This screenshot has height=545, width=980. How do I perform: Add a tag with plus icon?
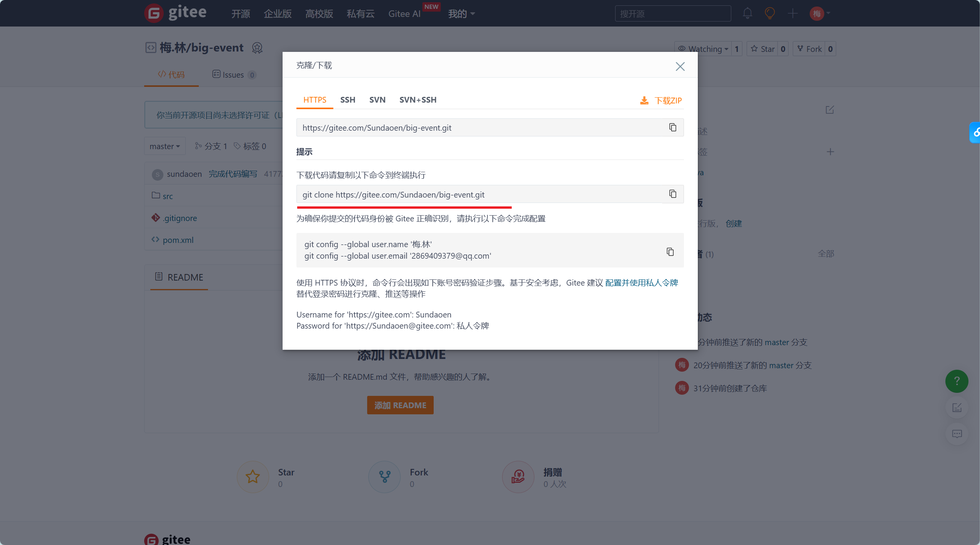(x=830, y=152)
